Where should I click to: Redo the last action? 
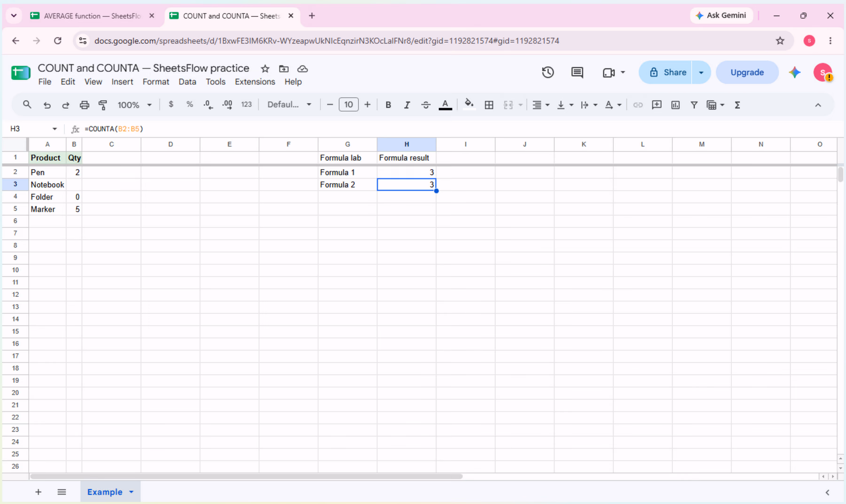pos(66,105)
